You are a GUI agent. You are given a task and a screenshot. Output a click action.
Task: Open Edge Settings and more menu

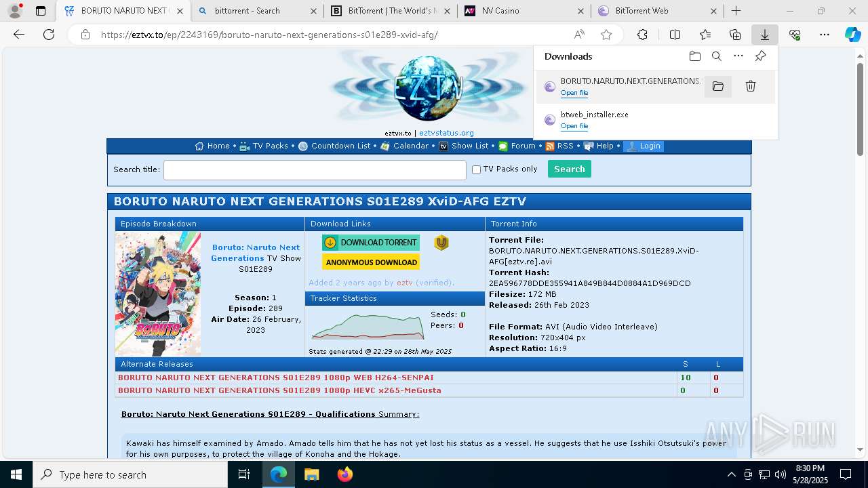[x=825, y=35]
